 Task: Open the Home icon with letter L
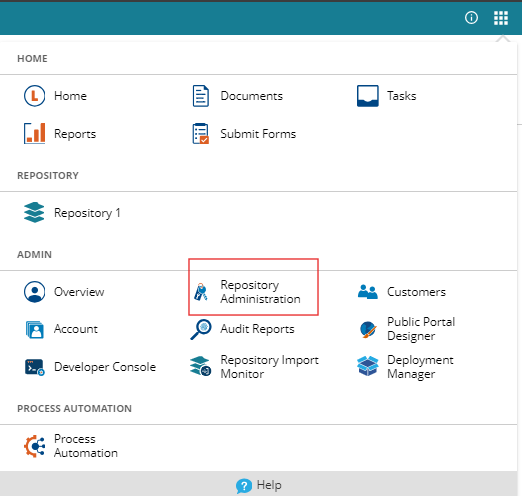coord(34,96)
